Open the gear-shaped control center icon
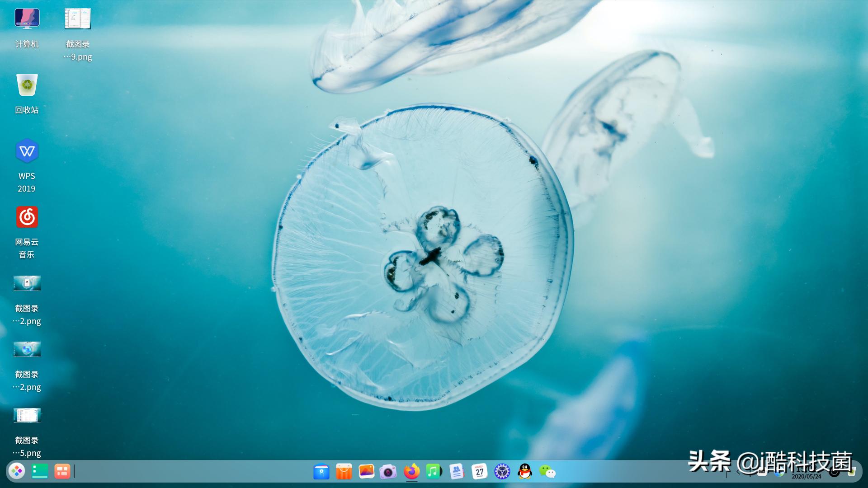 [x=502, y=472]
